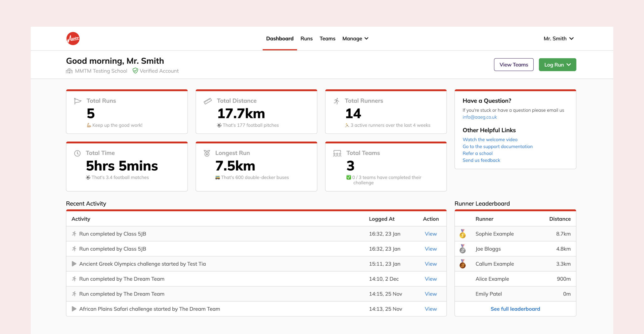Open the support documentation link
The height and width of the screenshot is (334, 644).
497,146
